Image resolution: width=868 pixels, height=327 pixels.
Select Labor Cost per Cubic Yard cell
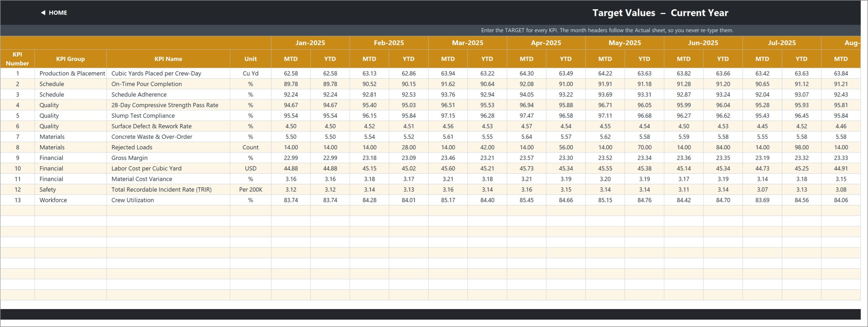[168, 168]
